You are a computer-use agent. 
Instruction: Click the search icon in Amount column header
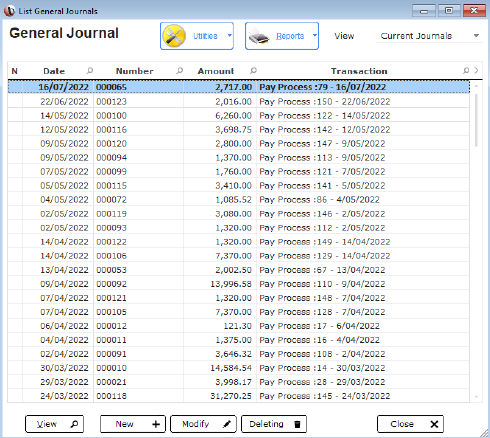(x=253, y=71)
